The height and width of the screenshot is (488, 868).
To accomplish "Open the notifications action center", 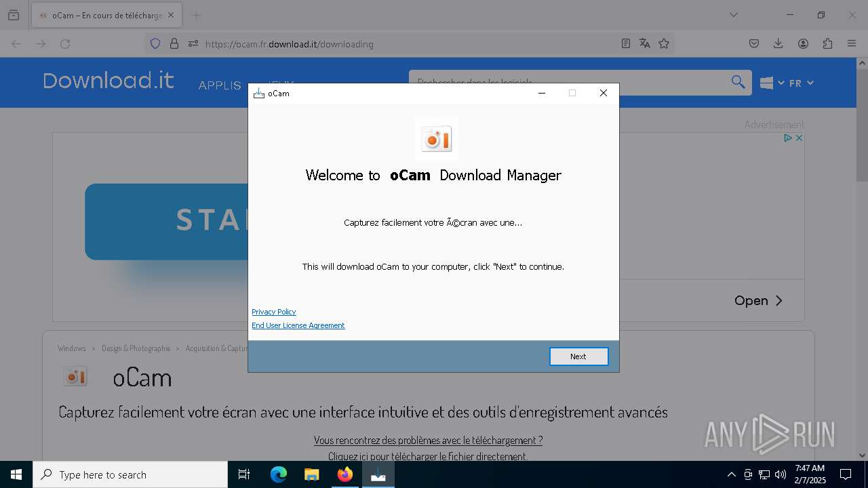I will (846, 474).
